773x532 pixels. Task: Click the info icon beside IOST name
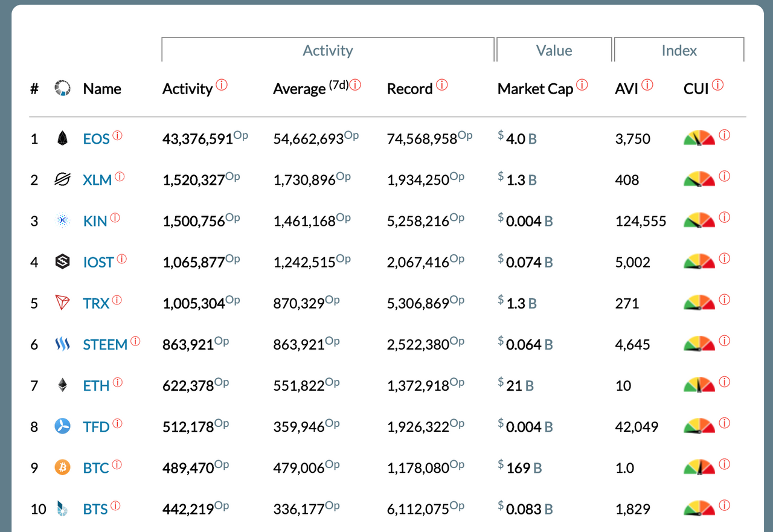point(121,258)
